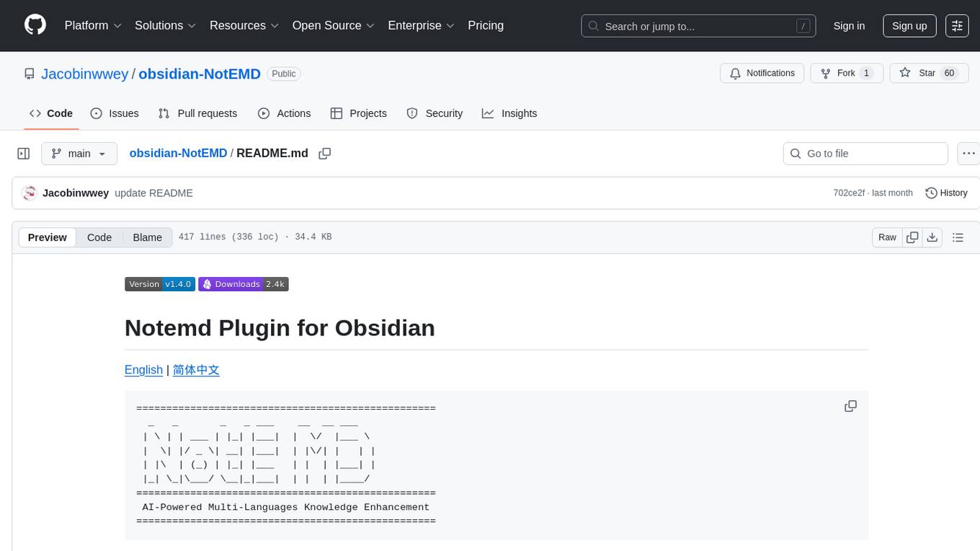Viewport: 980px width, 551px height.
Task: Download the raw file icon
Action: pyautogui.click(x=932, y=237)
